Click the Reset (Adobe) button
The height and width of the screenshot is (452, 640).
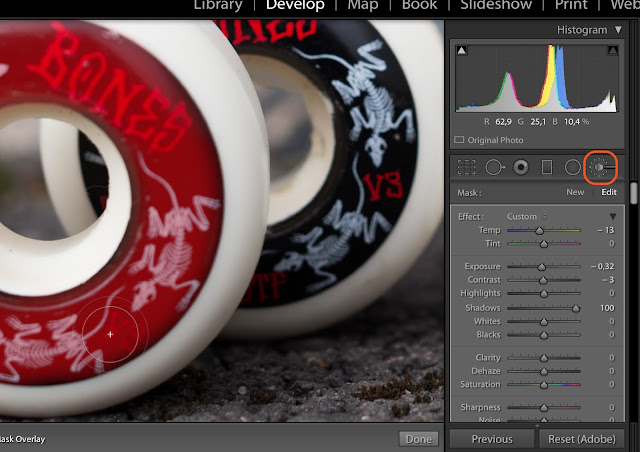(582, 439)
